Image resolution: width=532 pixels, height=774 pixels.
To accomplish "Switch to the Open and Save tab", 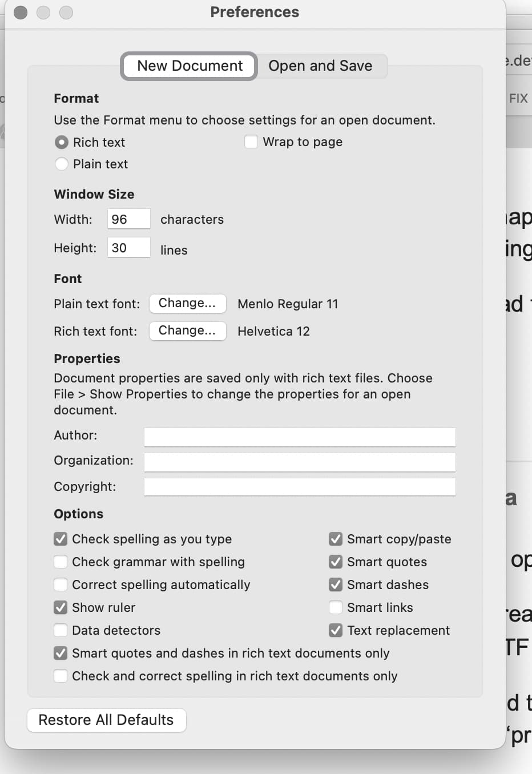I will pos(320,66).
